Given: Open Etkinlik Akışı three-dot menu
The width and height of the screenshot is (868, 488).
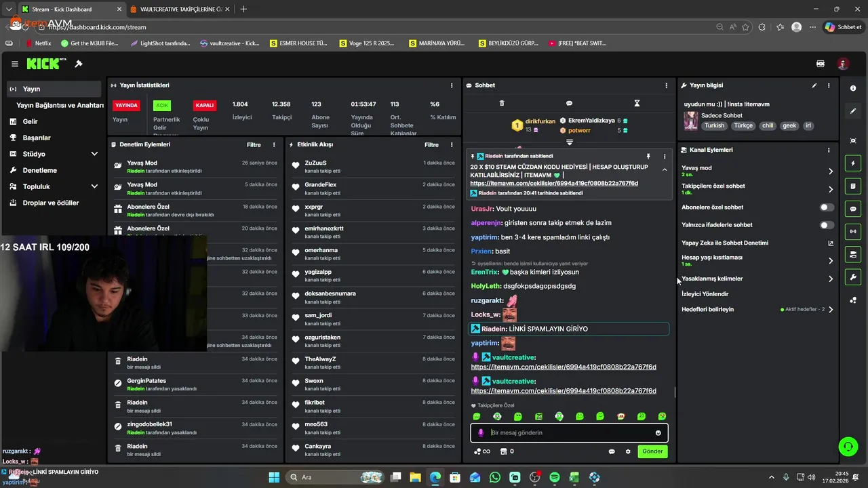Looking at the screenshot, I should coord(452,144).
